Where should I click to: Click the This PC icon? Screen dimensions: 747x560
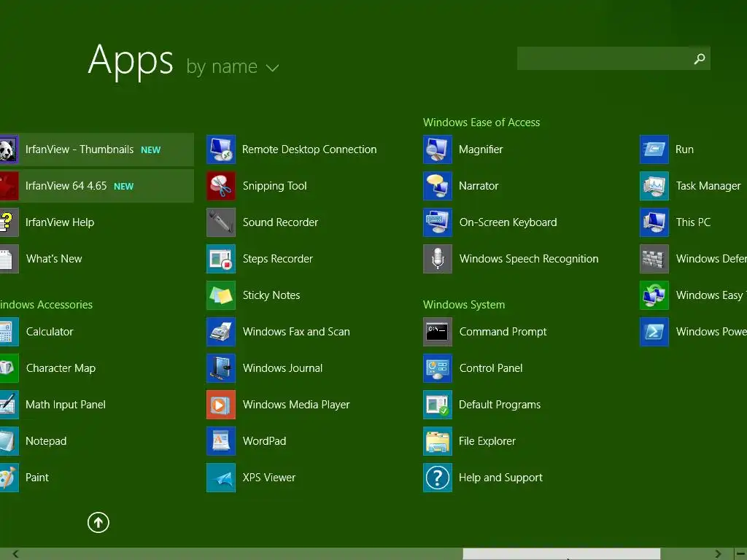pyautogui.click(x=654, y=222)
